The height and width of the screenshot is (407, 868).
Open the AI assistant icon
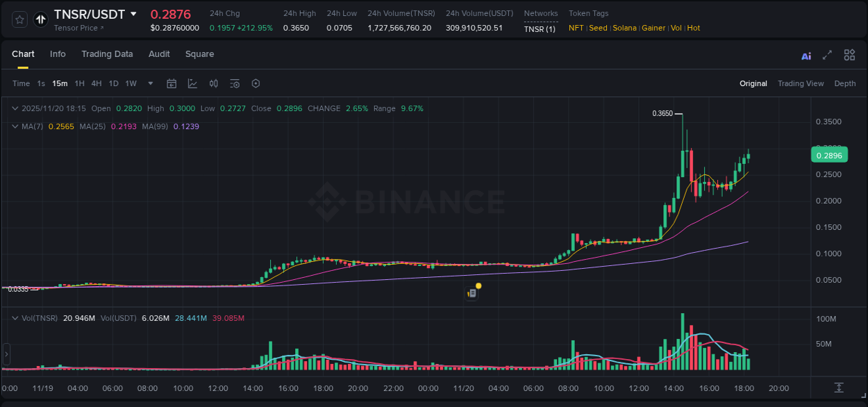point(806,54)
